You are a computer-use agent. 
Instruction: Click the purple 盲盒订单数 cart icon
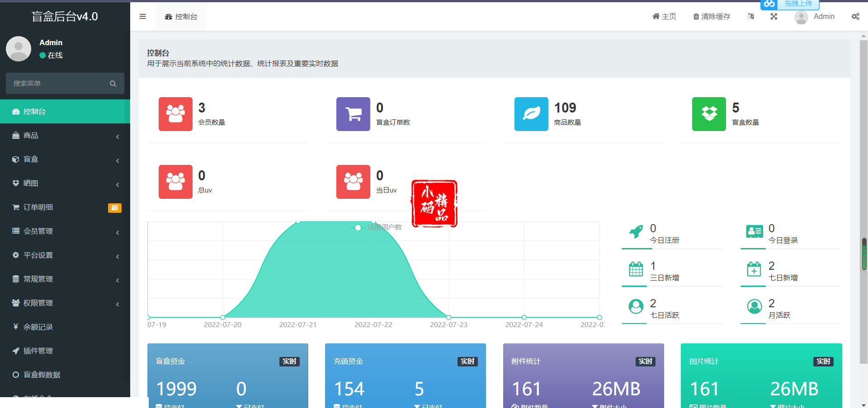tap(353, 114)
